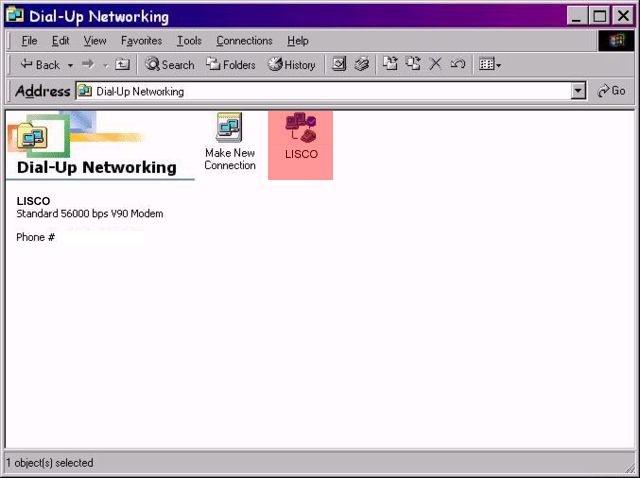Open the Favorites menu
This screenshot has height=478, width=640.
[x=142, y=41]
